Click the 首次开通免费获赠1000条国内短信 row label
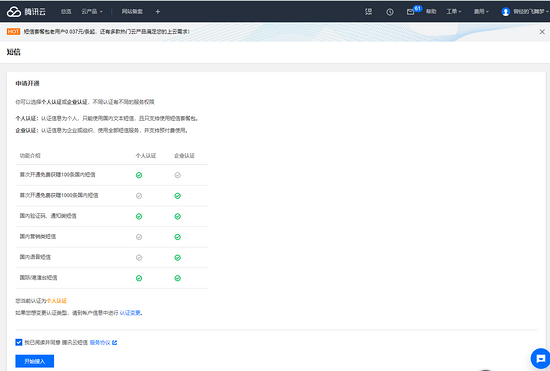Screen dimensions: 550x371 [x=59, y=195]
